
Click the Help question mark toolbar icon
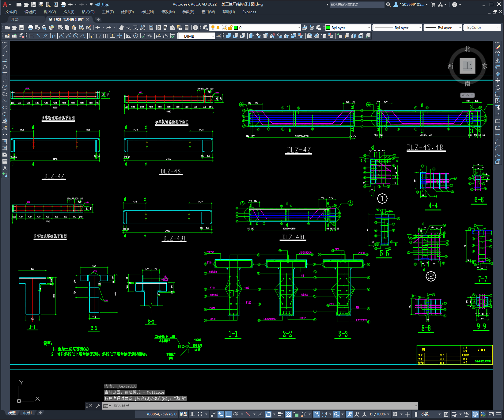click(x=195, y=28)
